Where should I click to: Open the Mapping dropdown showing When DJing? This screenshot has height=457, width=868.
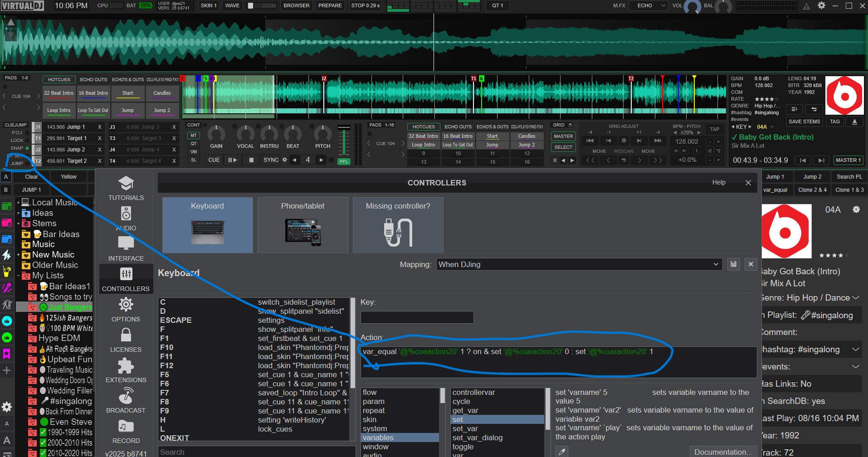[x=579, y=264]
